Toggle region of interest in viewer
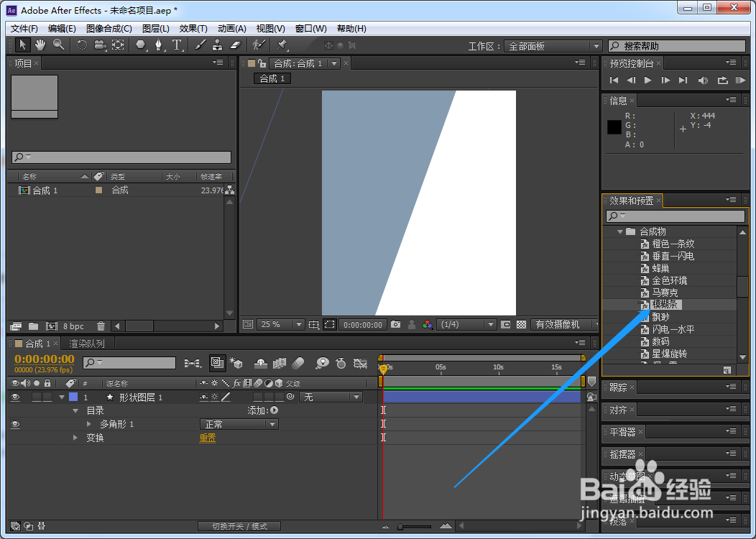Image resolution: width=756 pixels, height=539 pixels. point(330,324)
